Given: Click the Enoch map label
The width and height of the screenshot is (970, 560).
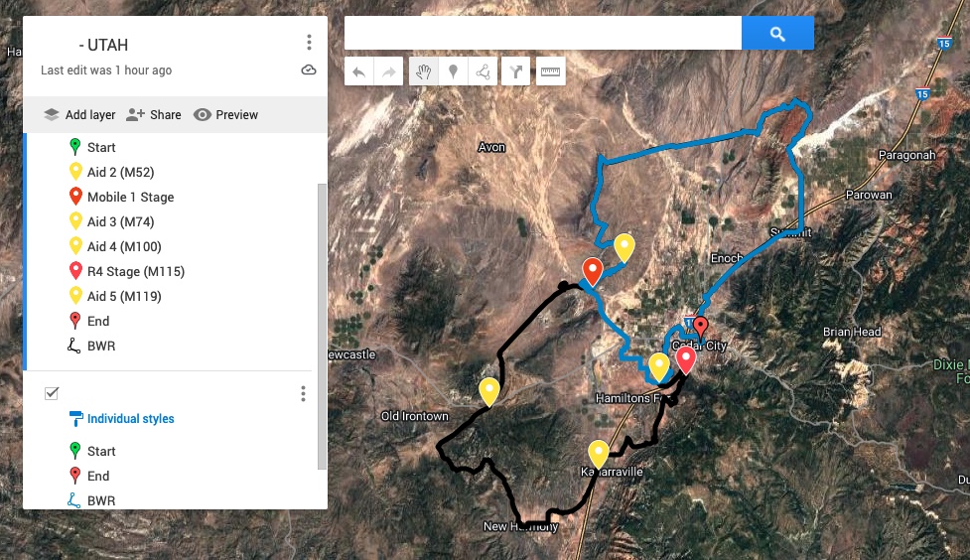Looking at the screenshot, I should click(x=727, y=258).
